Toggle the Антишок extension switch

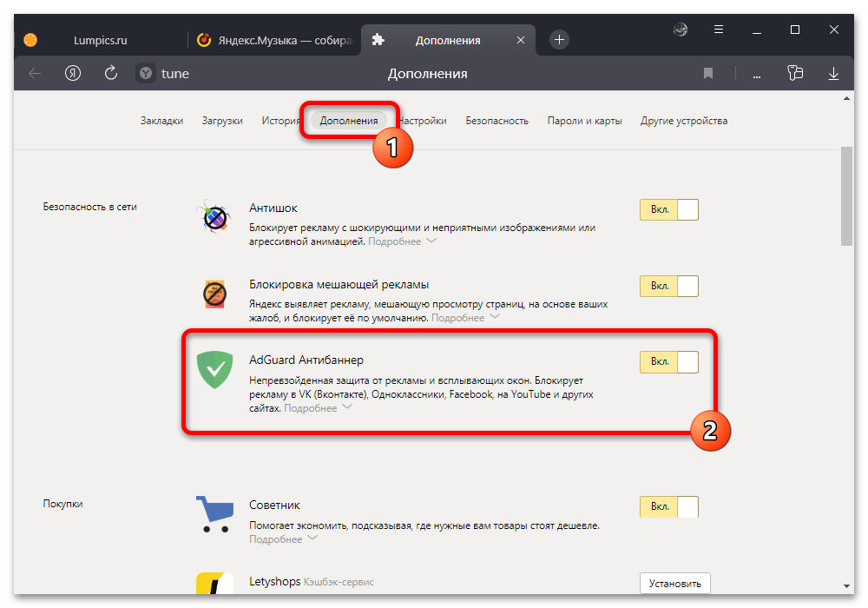668,210
